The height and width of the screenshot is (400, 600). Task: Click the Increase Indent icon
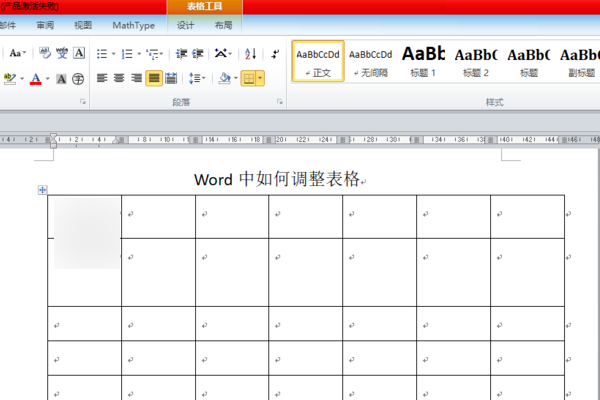coord(197,54)
